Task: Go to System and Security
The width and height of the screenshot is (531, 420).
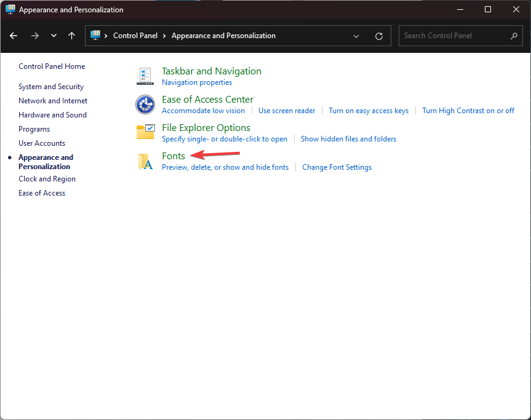Action: click(51, 87)
